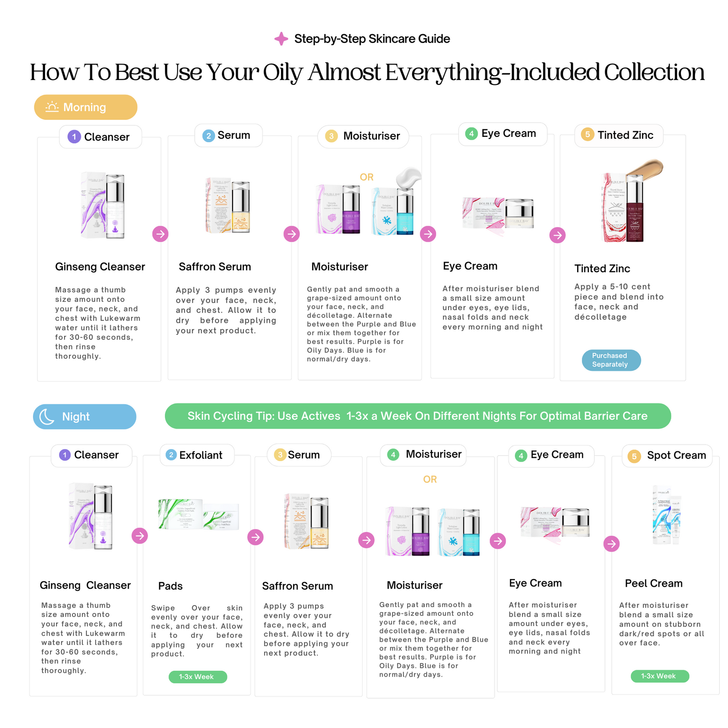
Task: Click the arrow after the morning Ginseng Cleanser
Action: [x=160, y=234]
